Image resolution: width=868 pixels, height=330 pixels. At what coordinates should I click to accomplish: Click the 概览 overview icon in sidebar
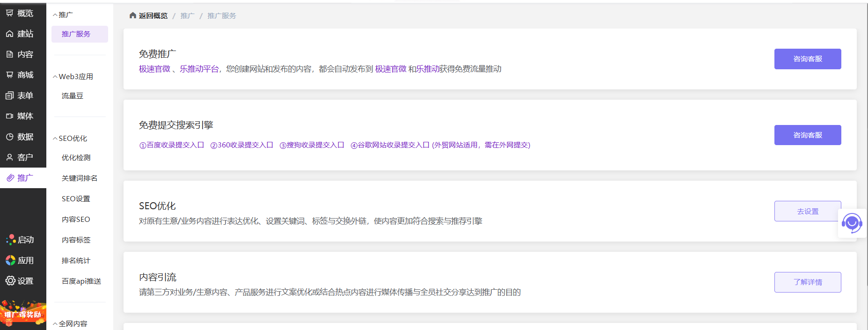tap(9, 13)
